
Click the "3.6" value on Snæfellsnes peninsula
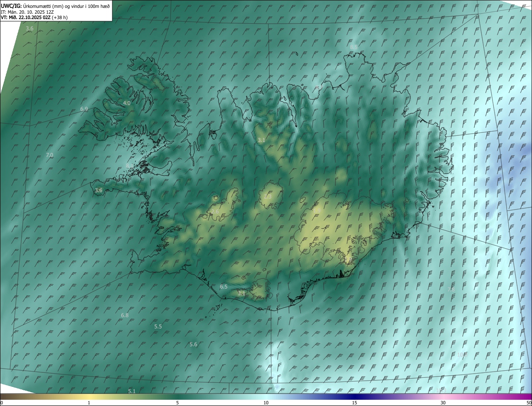99,190
